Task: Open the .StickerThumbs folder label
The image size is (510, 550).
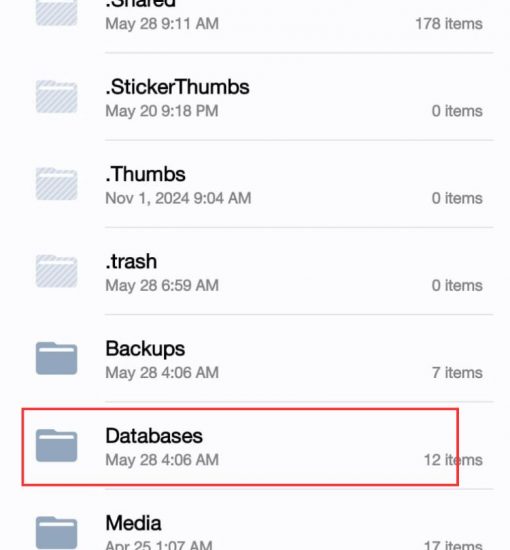Action: coord(177,87)
